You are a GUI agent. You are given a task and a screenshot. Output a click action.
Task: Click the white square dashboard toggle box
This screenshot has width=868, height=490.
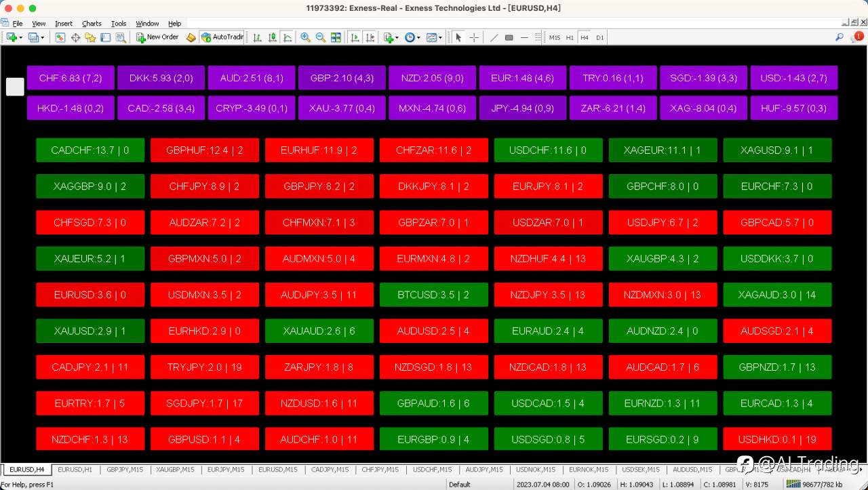pyautogui.click(x=15, y=86)
